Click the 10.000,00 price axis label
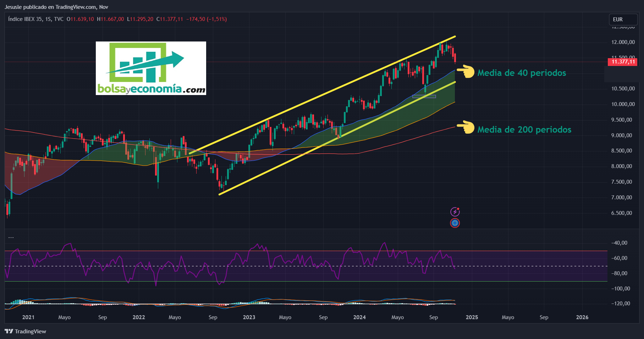Viewport: 644px width, 339px height. [x=623, y=104]
